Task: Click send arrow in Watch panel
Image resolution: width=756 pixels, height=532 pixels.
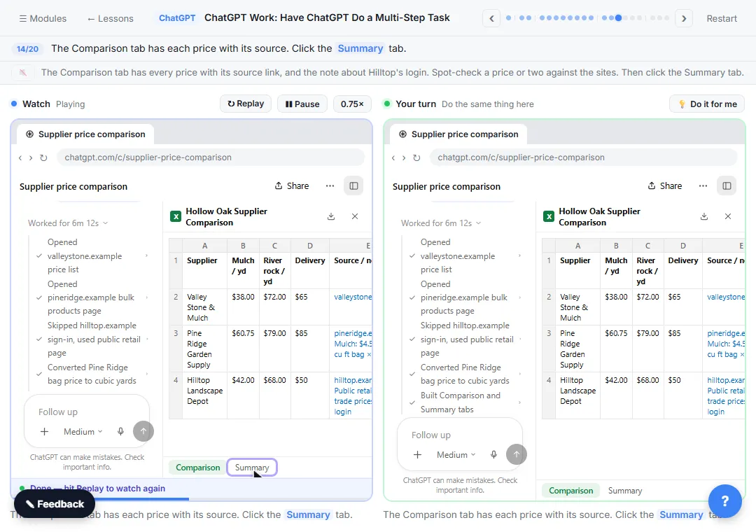Action: pos(143,431)
